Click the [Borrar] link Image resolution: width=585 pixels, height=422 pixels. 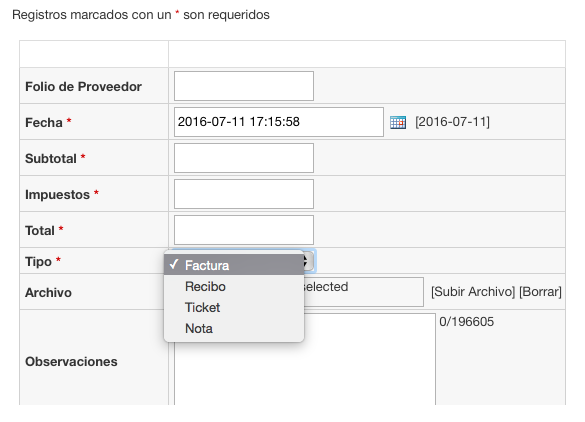[540, 292]
